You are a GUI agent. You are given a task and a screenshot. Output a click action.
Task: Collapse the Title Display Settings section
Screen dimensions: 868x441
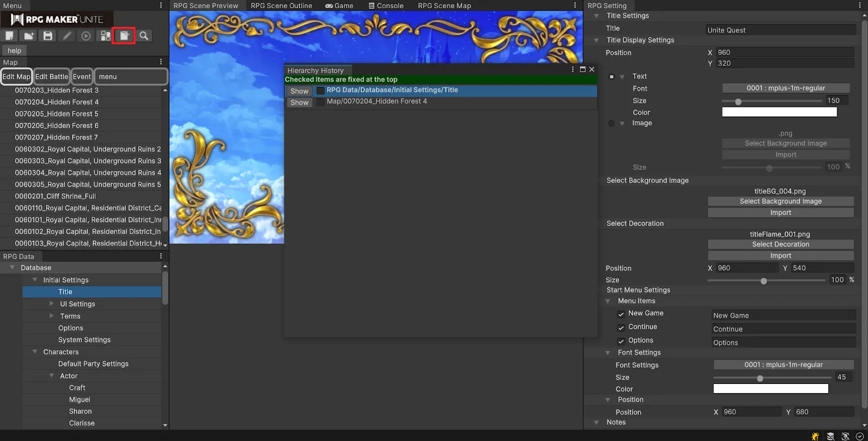(596, 40)
